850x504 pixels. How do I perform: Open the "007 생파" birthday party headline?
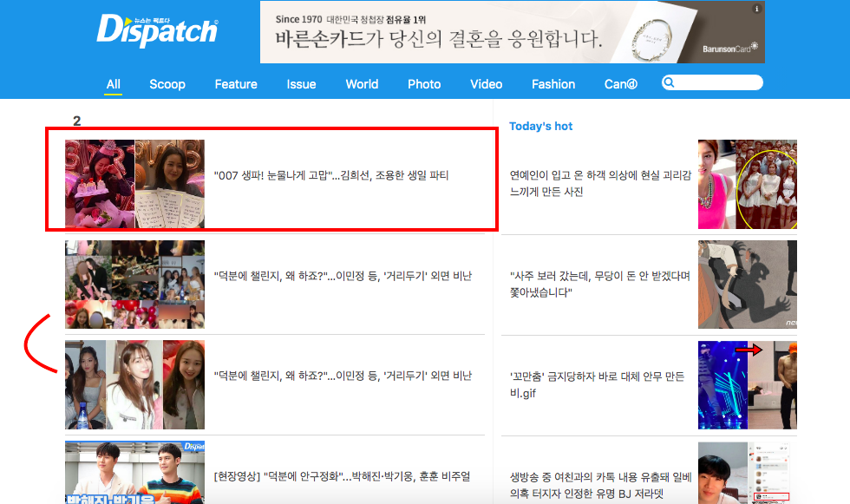[331, 175]
